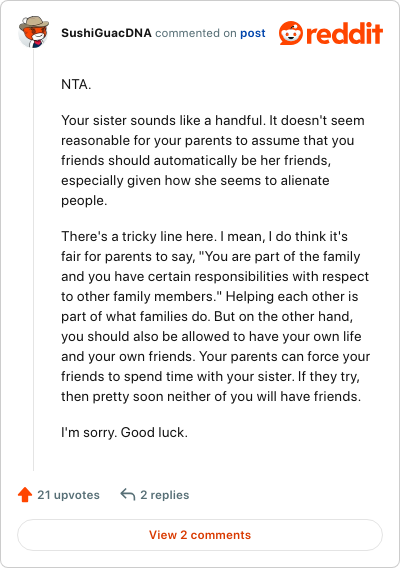
Task: Click the 'I'm sorry. Good luck.' line
Action: coord(124,432)
